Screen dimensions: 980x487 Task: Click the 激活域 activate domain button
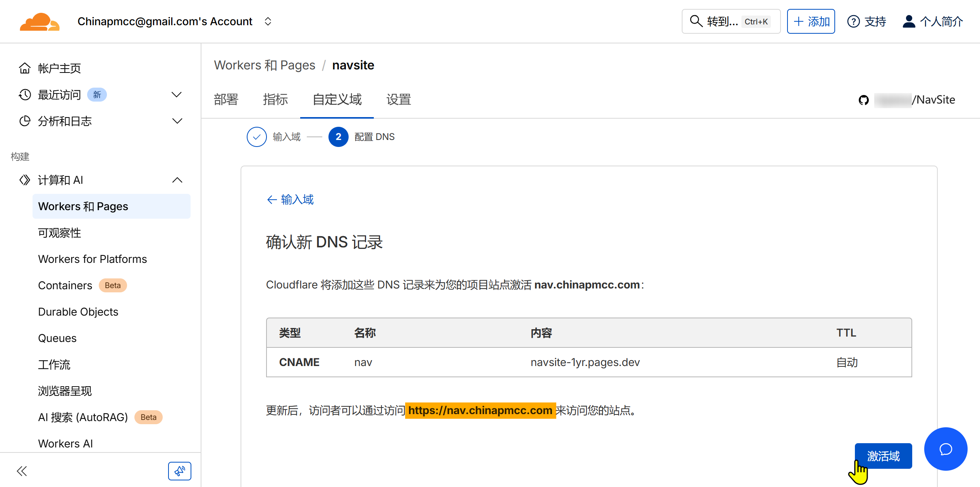(x=883, y=456)
